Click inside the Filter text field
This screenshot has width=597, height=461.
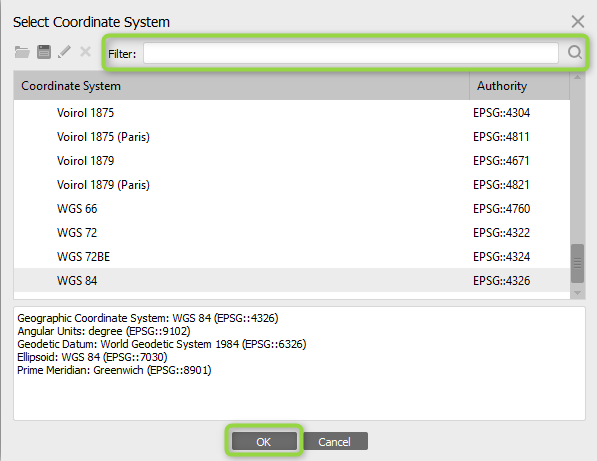(x=351, y=53)
